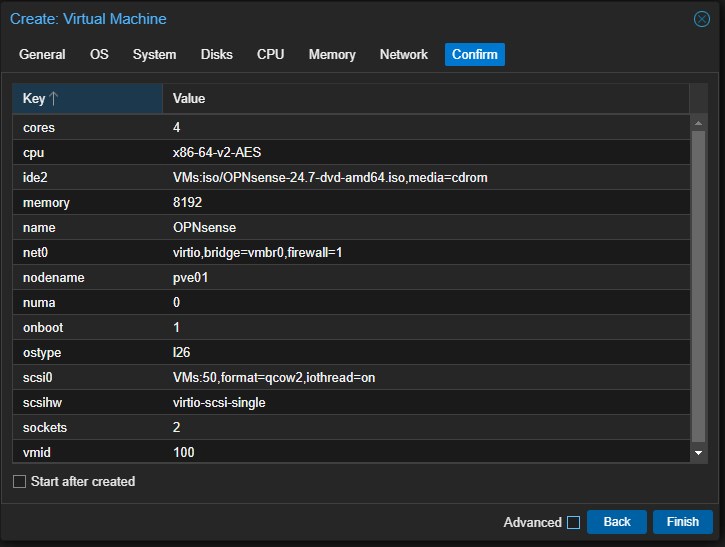Select the ide2 OPNsense ISO row
Screen dimensions: 725x547
(x=350, y=178)
